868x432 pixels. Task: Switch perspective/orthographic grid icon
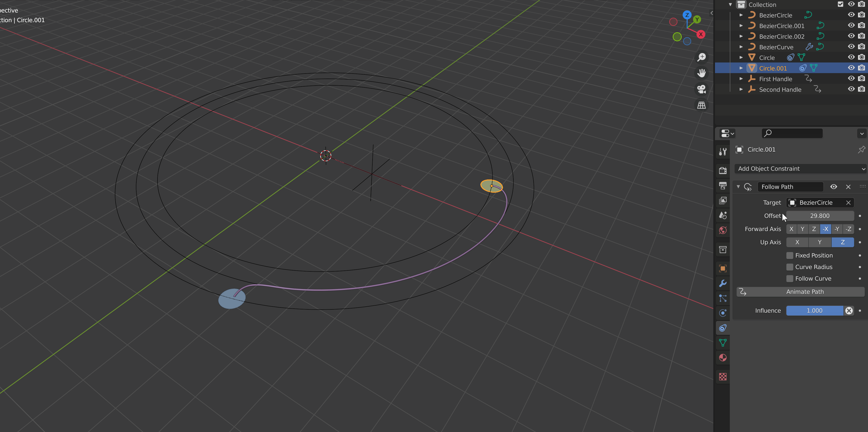point(702,105)
